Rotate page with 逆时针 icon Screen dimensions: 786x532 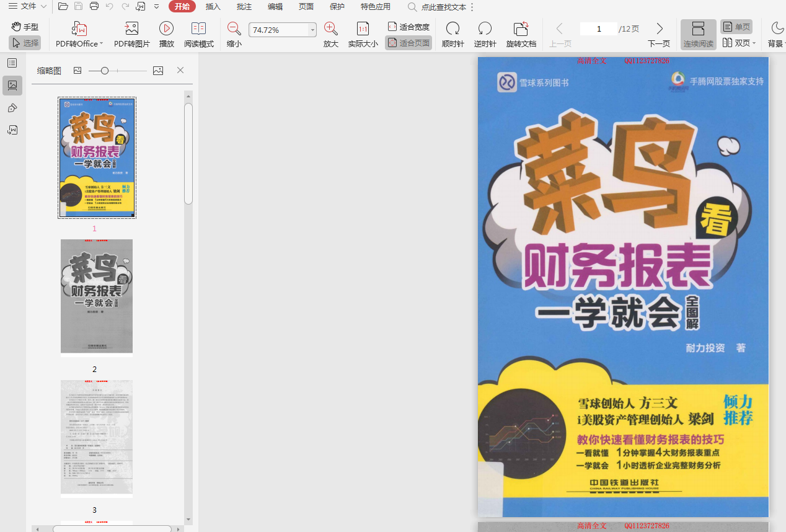tap(485, 29)
